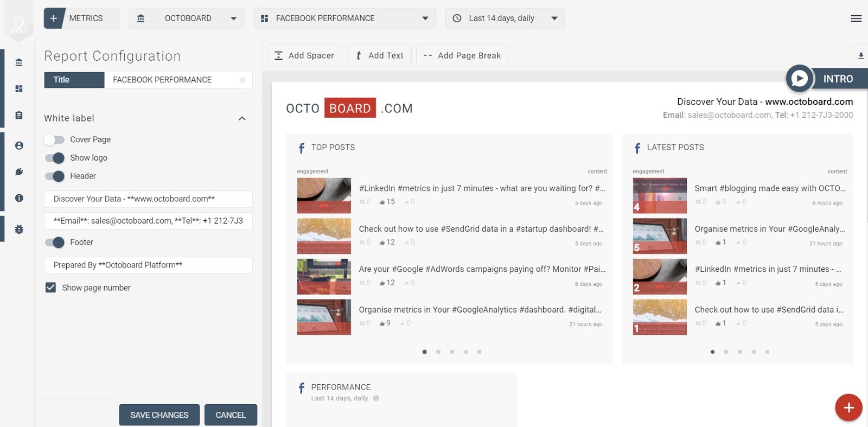Screen dimensions: 868x427
Task: Click the download report icon
Action: [860, 55]
